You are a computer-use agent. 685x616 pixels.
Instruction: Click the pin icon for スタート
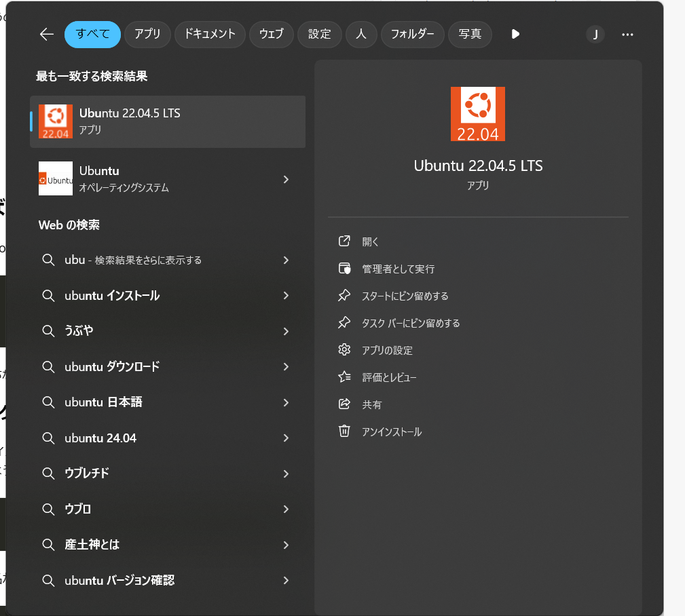(344, 296)
